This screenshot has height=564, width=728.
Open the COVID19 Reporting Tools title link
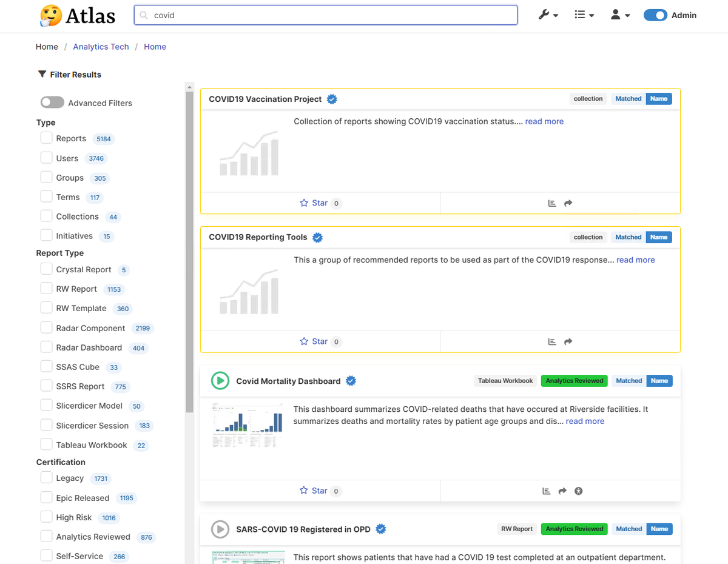coord(258,237)
